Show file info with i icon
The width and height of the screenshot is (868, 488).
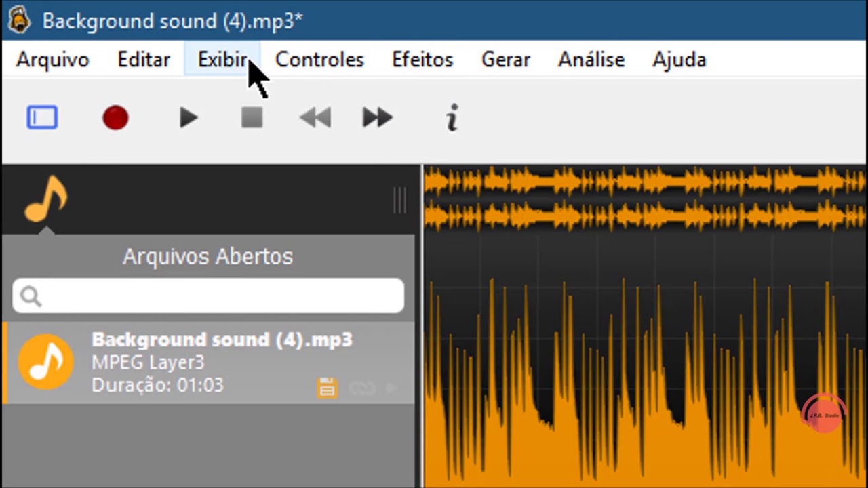pos(452,118)
